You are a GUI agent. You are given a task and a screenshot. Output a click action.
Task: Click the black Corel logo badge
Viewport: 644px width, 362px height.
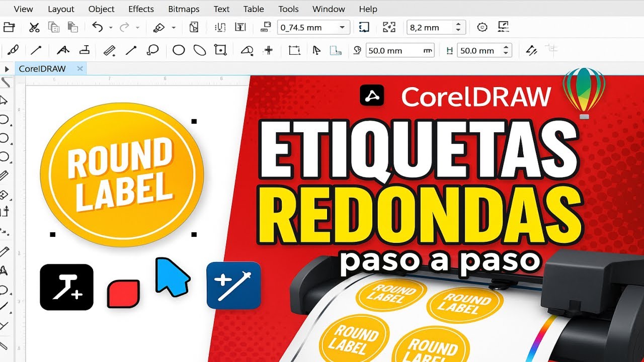point(372,96)
